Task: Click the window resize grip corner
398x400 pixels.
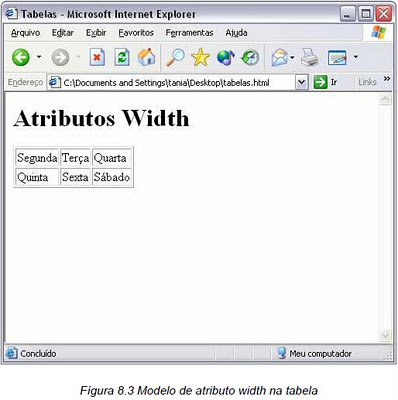Action: pos(388,356)
